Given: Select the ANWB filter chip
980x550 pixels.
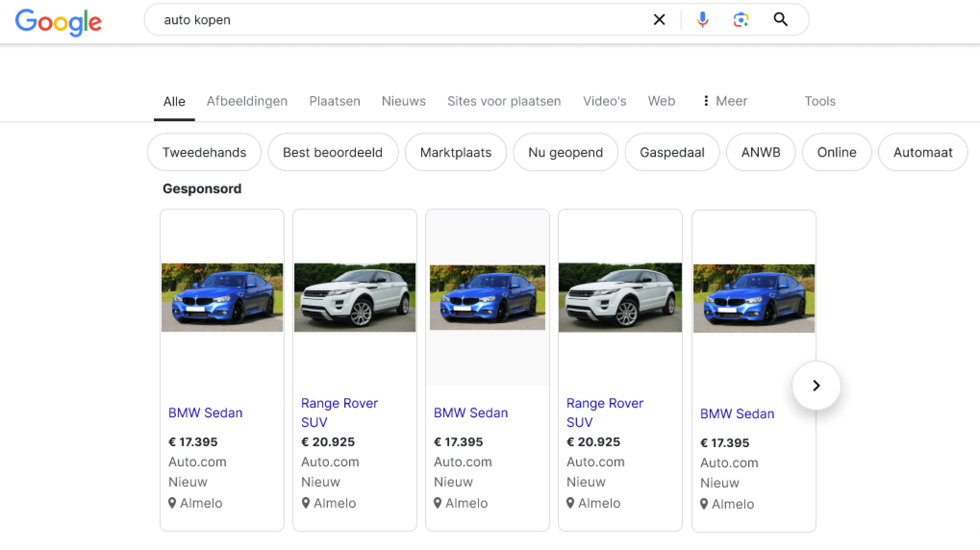Looking at the screenshot, I should (761, 152).
